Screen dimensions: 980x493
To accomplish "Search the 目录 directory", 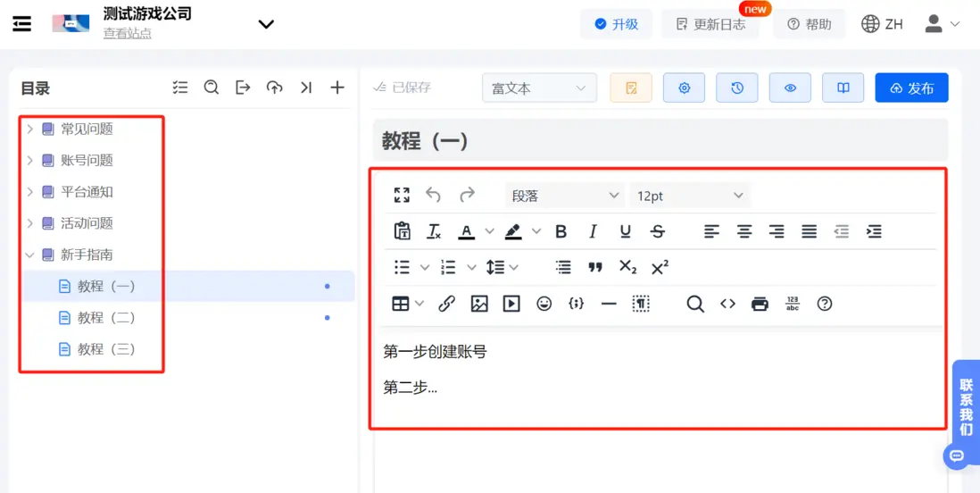I will pyautogui.click(x=212, y=88).
